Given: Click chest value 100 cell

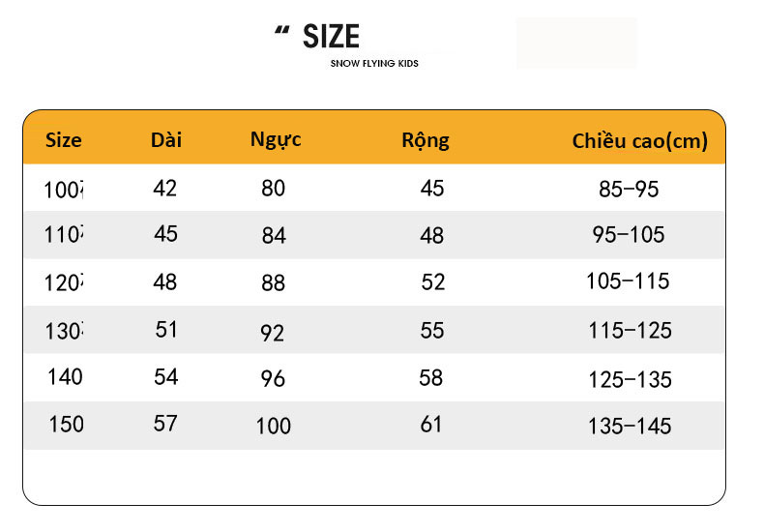Looking at the screenshot, I should click(274, 427).
